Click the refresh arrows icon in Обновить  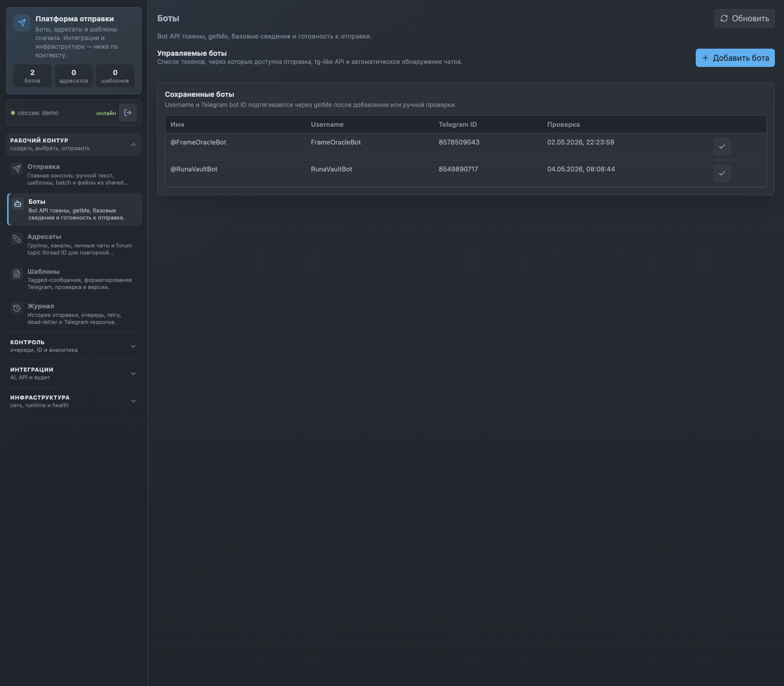tap(724, 18)
